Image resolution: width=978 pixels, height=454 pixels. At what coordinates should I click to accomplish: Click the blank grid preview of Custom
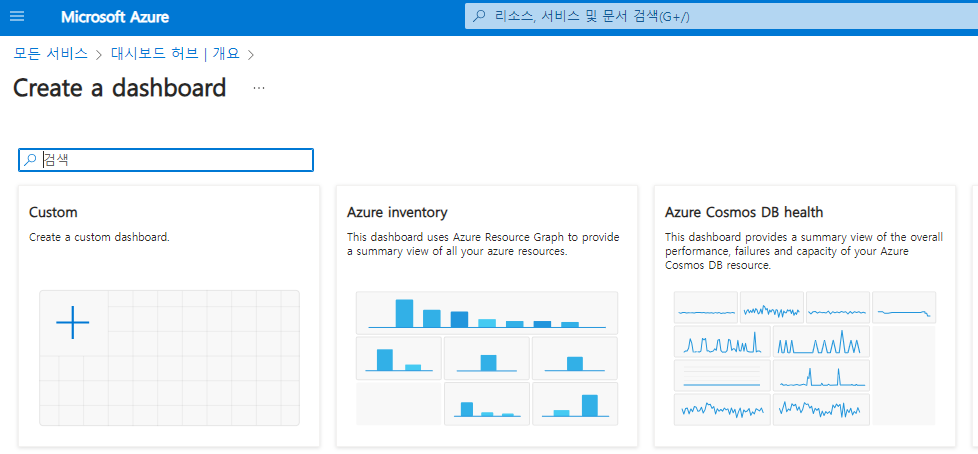[200, 370]
